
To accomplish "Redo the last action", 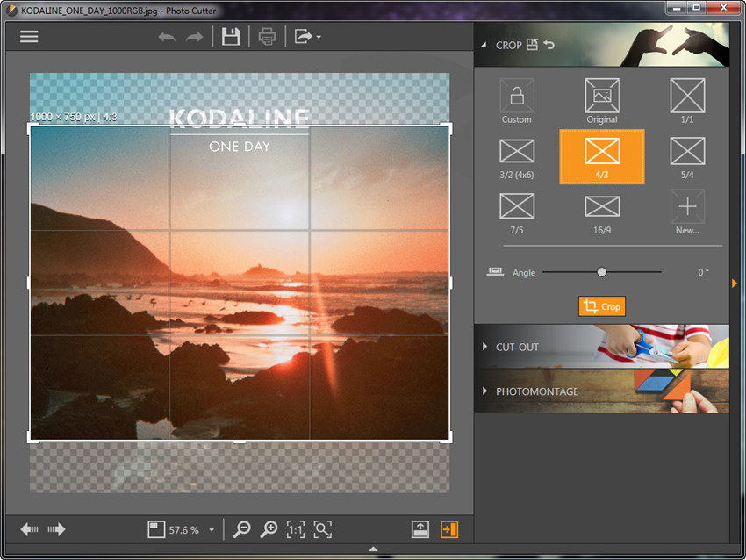I will click(194, 37).
